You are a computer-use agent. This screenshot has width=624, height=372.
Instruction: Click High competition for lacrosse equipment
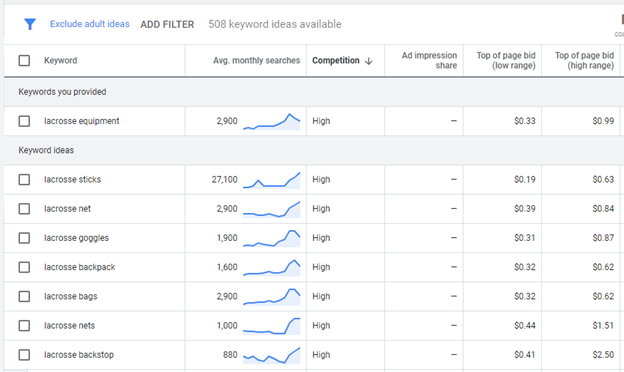pos(321,121)
